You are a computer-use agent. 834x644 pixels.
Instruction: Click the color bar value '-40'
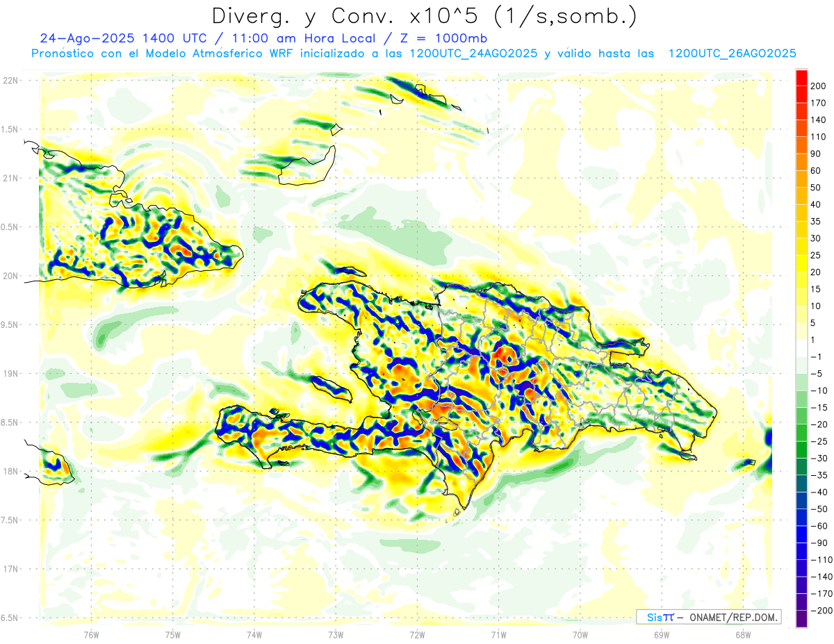pos(818,492)
